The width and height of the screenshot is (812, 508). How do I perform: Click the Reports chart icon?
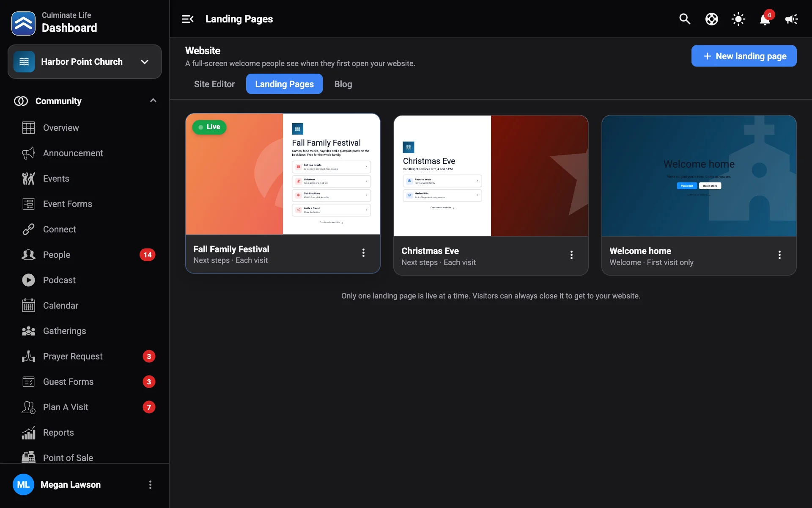tap(28, 433)
